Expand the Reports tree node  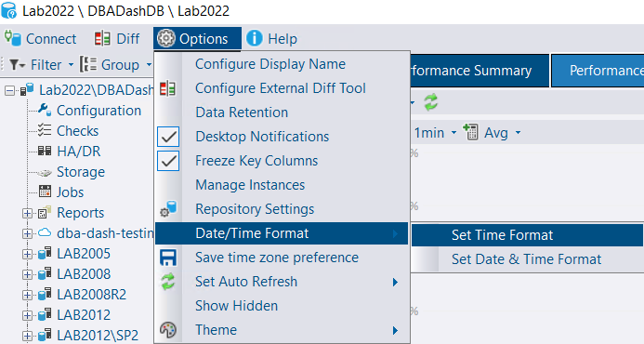pos(27,213)
